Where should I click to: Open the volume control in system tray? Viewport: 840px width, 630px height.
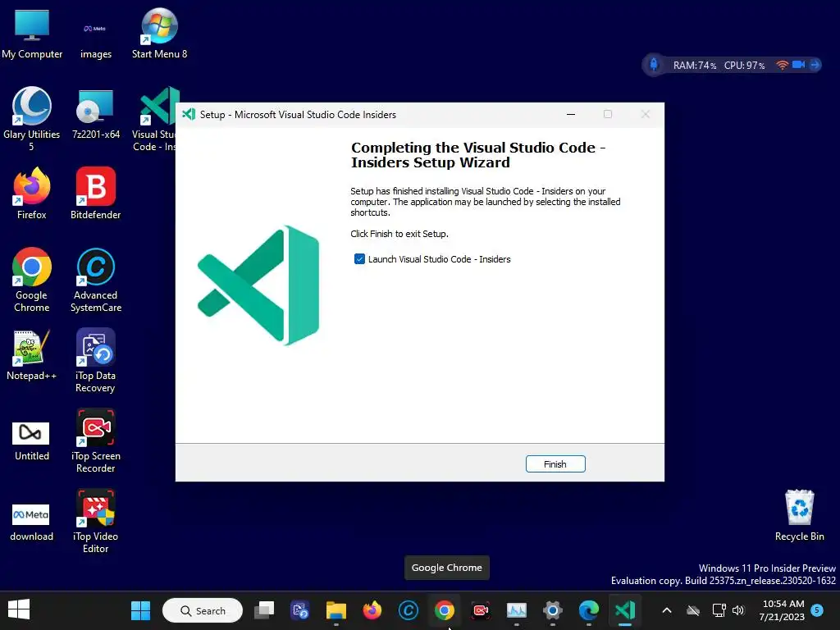pos(738,610)
